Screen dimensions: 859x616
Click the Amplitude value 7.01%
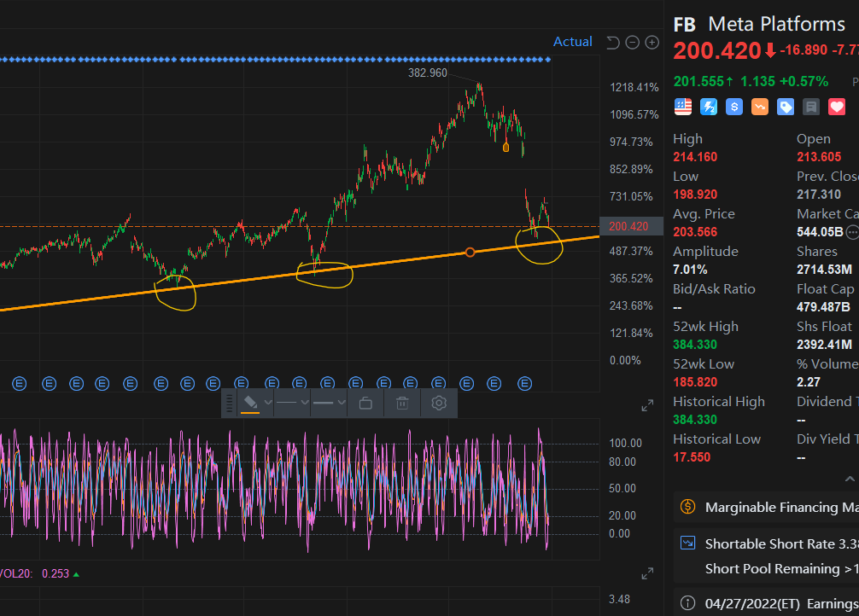[x=690, y=270]
